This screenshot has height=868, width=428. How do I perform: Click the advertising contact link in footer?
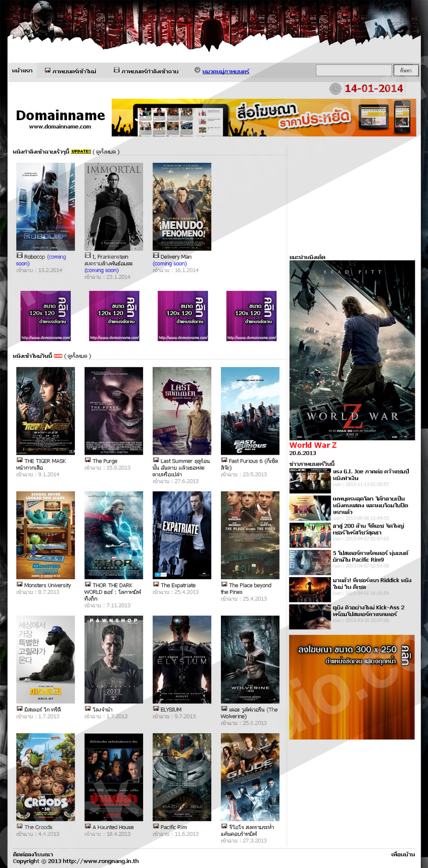tap(33, 854)
